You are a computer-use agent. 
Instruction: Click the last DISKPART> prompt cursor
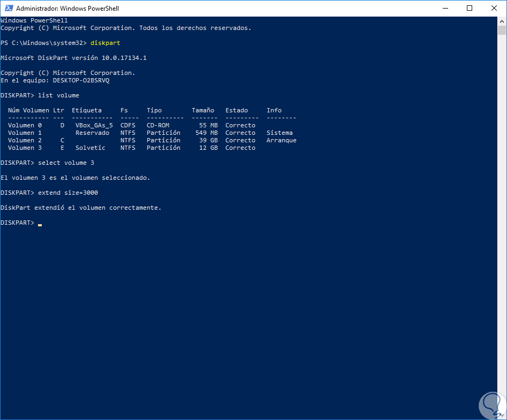(x=40, y=225)
